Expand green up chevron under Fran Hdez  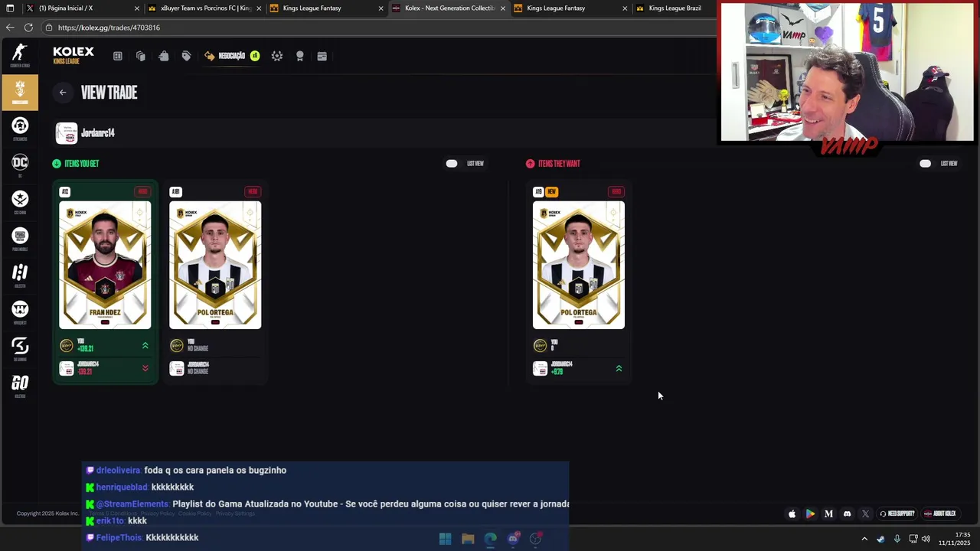(145, 346)
